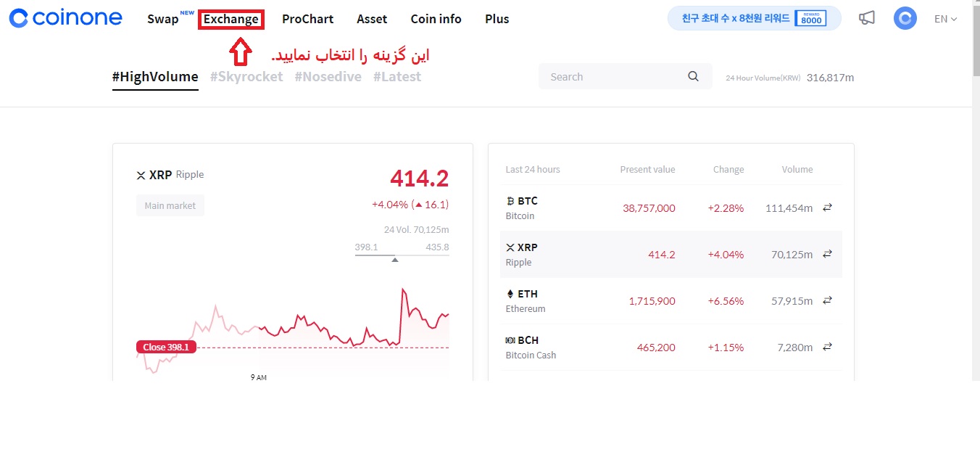Click the Main market button
The width and height of the screenshot is (980, 452).
coord(170,205)
